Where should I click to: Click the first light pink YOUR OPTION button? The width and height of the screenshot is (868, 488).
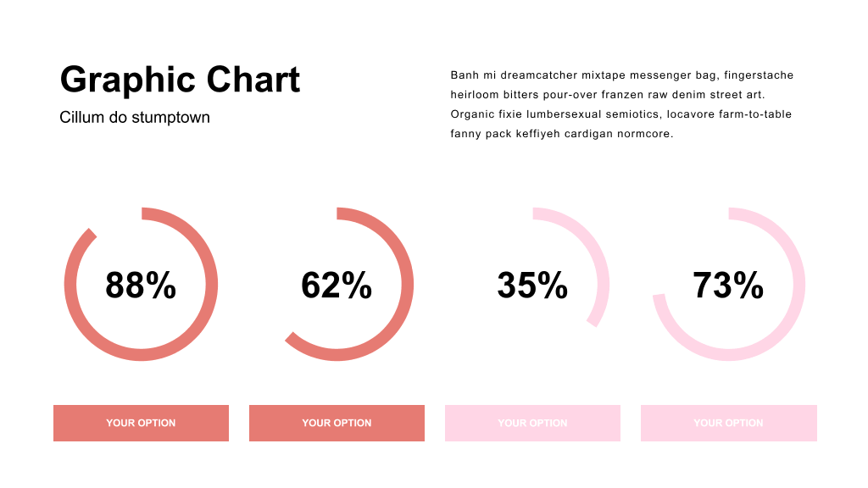point(532,424)
